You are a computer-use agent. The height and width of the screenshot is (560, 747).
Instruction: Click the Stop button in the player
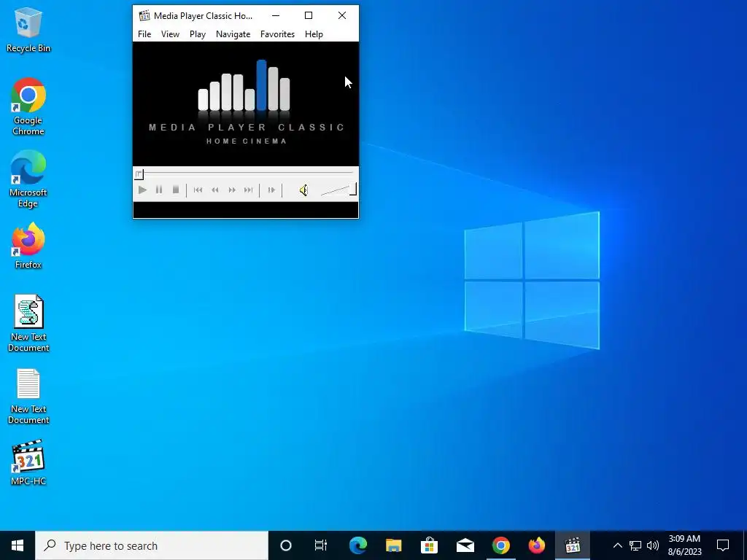point(176,190)
